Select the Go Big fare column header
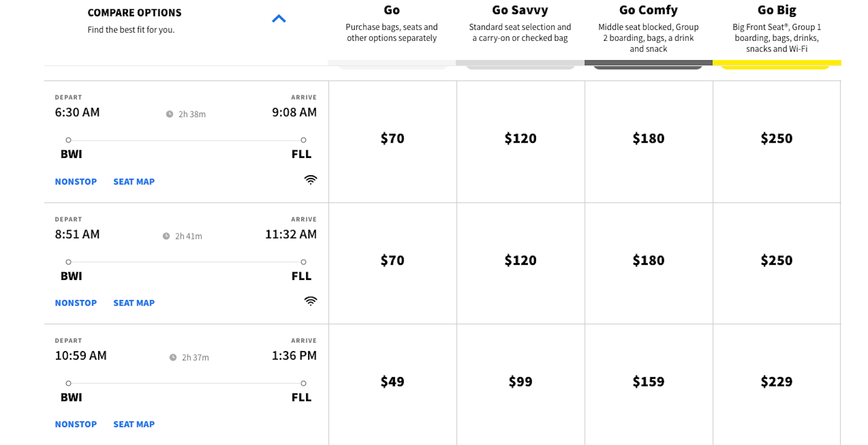Image resolution: width=868 pixels, height=445 pixels. tap(776, 10)
